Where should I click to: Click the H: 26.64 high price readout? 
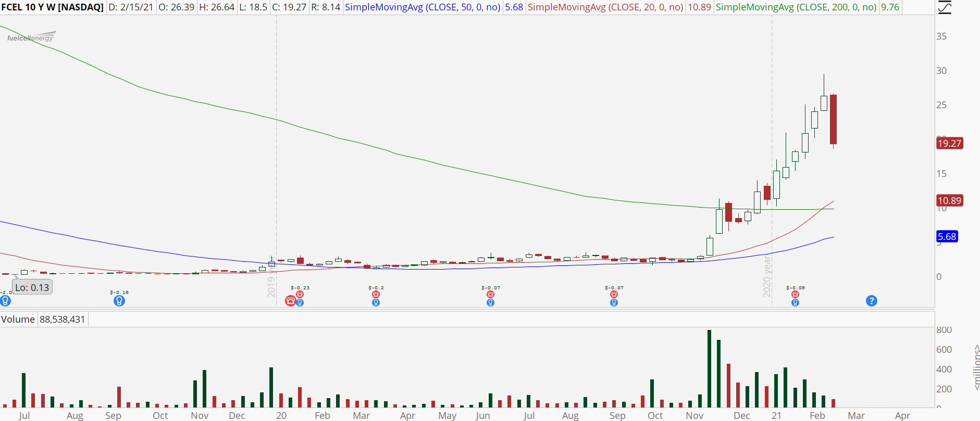(217, 7)
